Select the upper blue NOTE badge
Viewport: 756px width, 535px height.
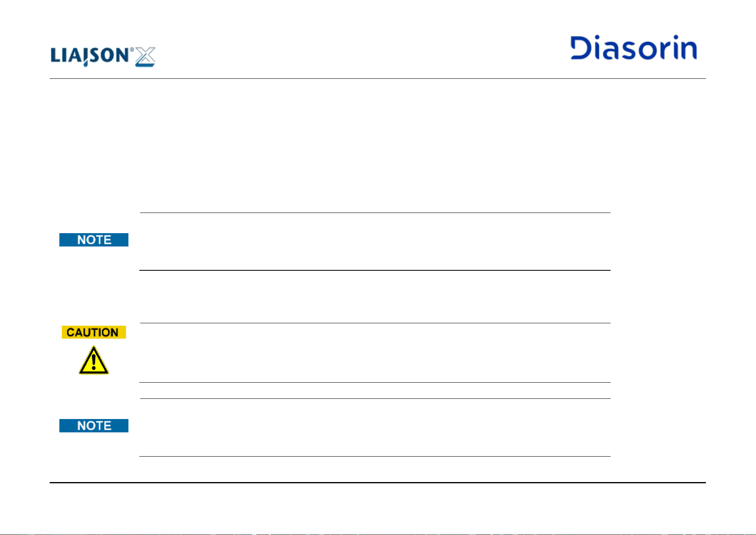click(x=94, y=240)
